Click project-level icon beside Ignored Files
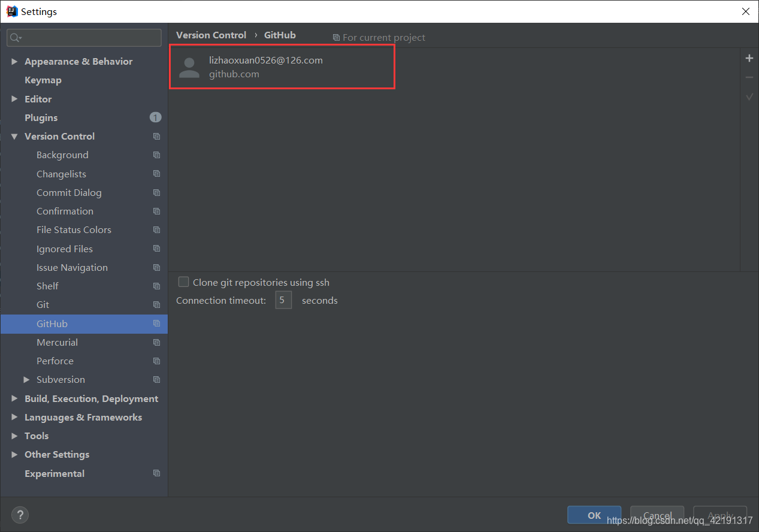 (x=156, y=249)
